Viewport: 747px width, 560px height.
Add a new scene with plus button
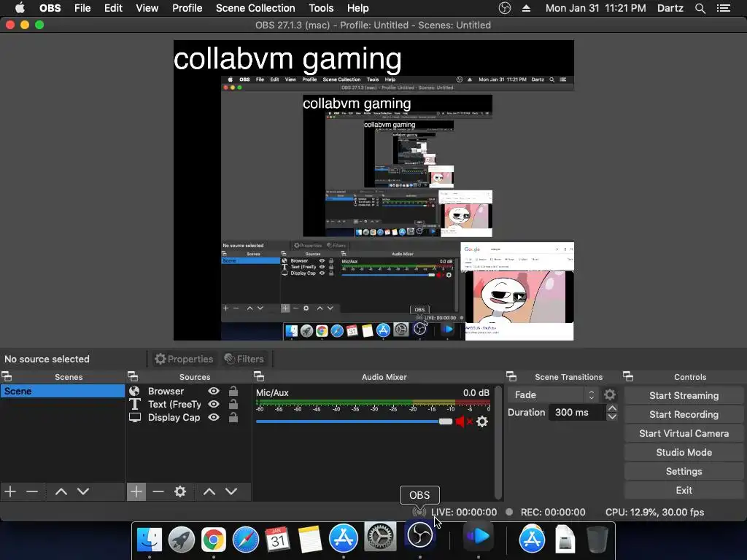point(10,491)
